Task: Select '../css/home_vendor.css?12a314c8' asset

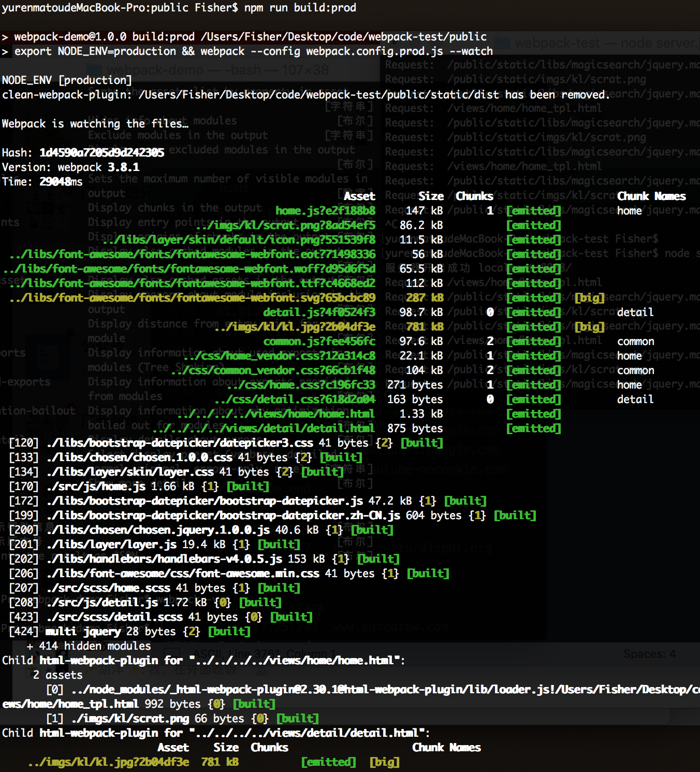Action: [x=280, y=356]
